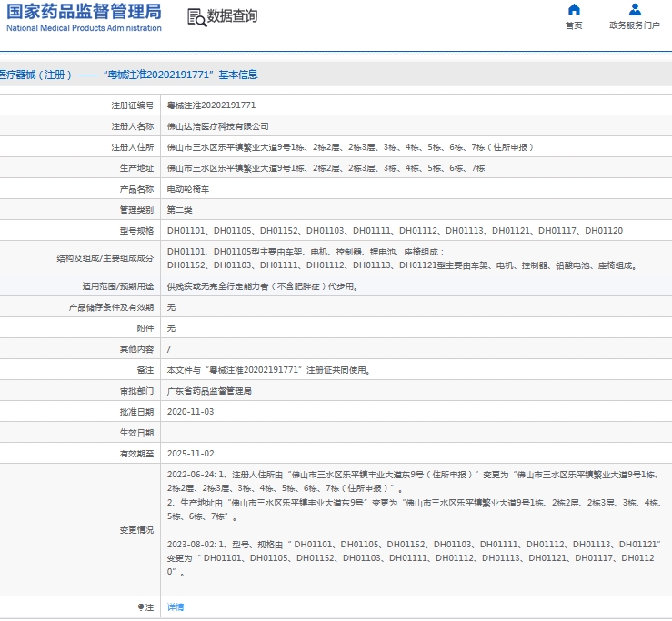Click the 注册人住所 label

pyautogui.click(x=133, y=147)
